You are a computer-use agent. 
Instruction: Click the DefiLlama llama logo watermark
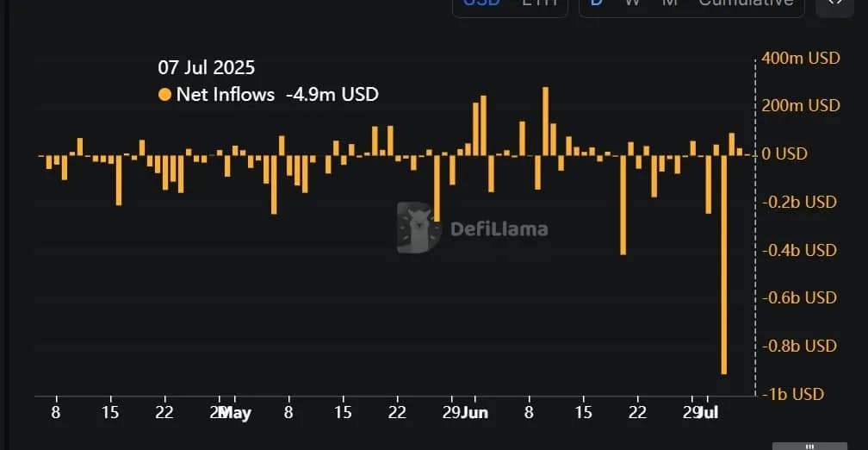[x=419, y=228]
